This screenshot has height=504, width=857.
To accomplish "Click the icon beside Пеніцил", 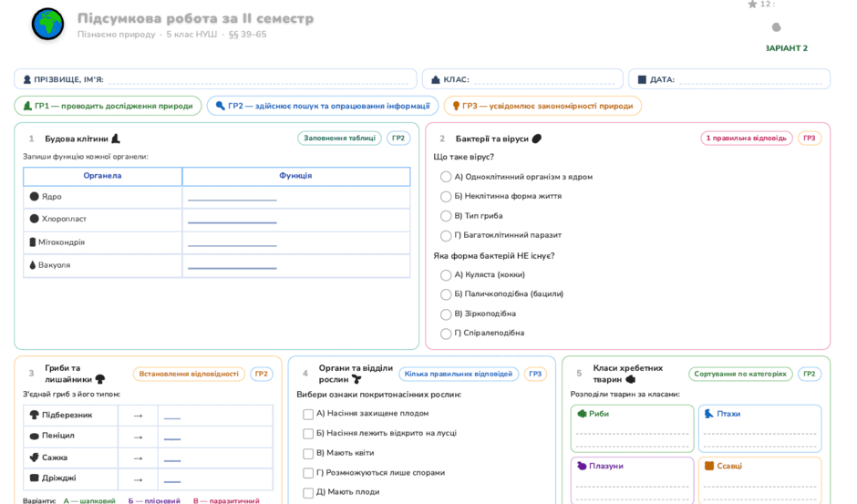I will pyautogui.click(x=34, y=436).
